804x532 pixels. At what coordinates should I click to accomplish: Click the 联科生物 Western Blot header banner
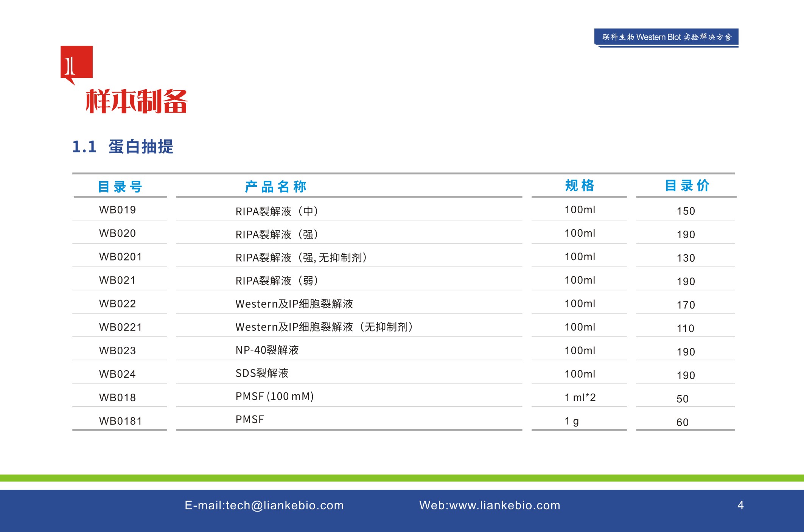(666, 37)
